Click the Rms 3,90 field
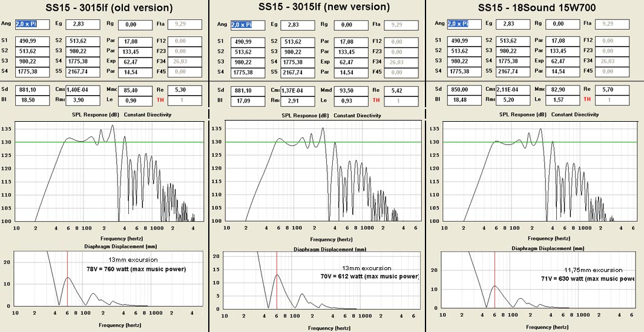The image size is (644, 332). click(x=82, y=100)
